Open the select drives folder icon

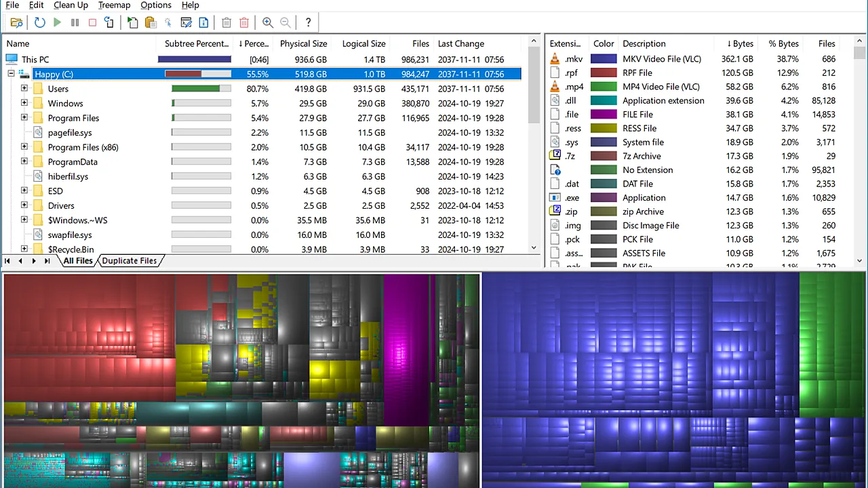(17, 22)
